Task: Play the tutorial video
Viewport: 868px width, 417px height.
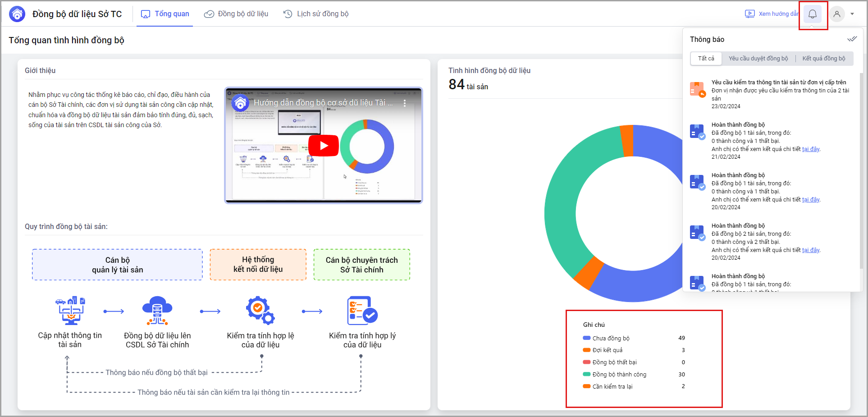Action: 323,146
